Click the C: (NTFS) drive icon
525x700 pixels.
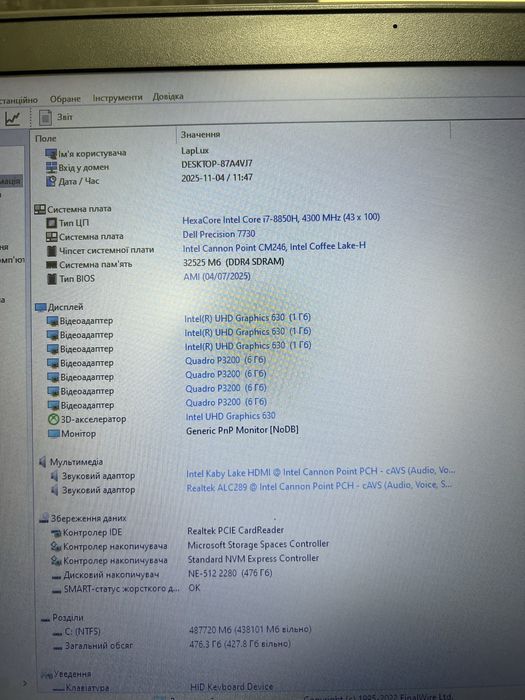pos(57,633)
